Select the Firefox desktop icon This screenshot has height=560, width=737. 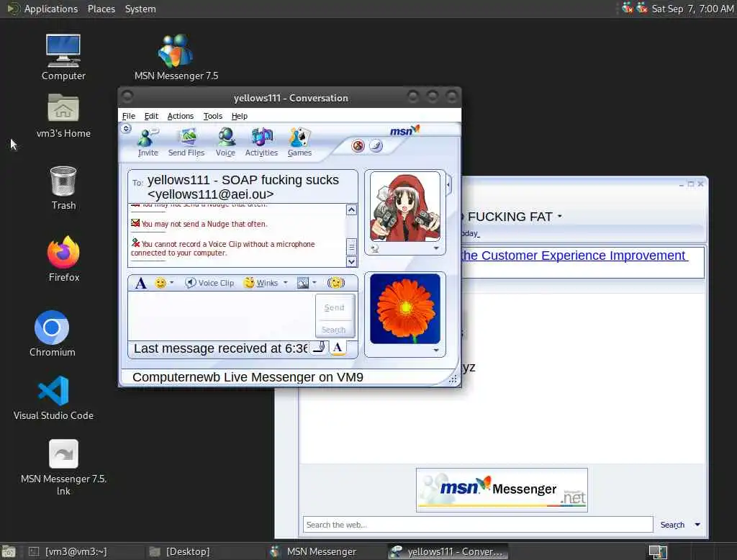coord(63,259)
